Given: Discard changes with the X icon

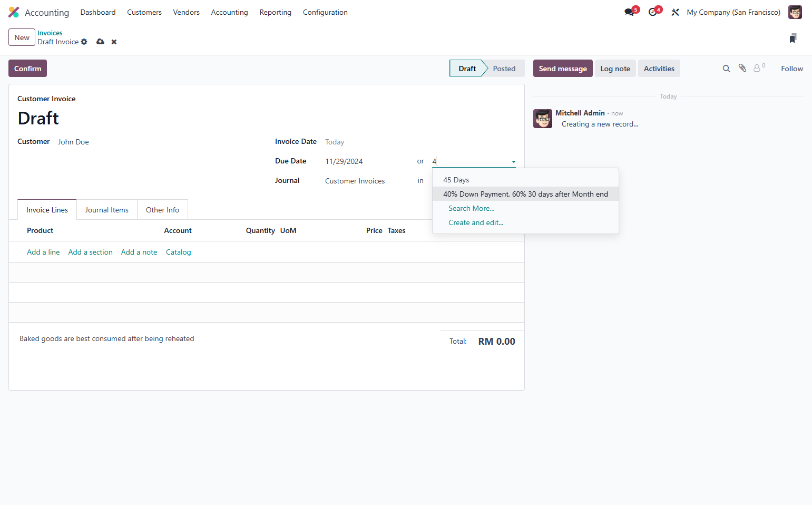Looking at the screenshot, I should point(114,42).
